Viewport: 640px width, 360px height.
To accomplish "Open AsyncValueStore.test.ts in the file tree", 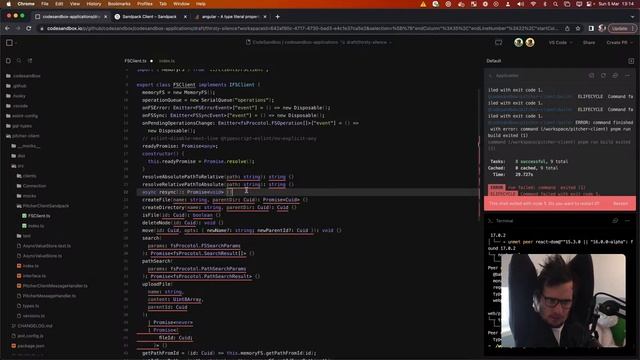I will pyautogui.click(x=44, y=246).
